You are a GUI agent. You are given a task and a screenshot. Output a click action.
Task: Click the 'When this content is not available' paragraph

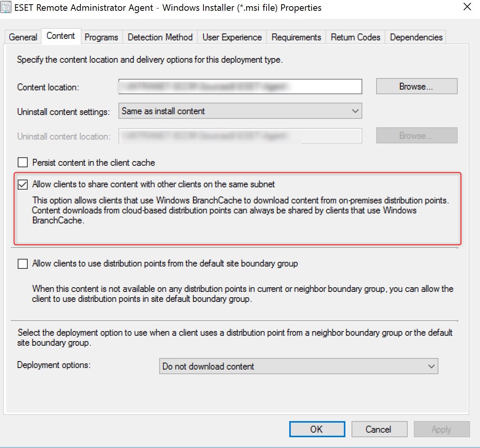pos(243,294)
